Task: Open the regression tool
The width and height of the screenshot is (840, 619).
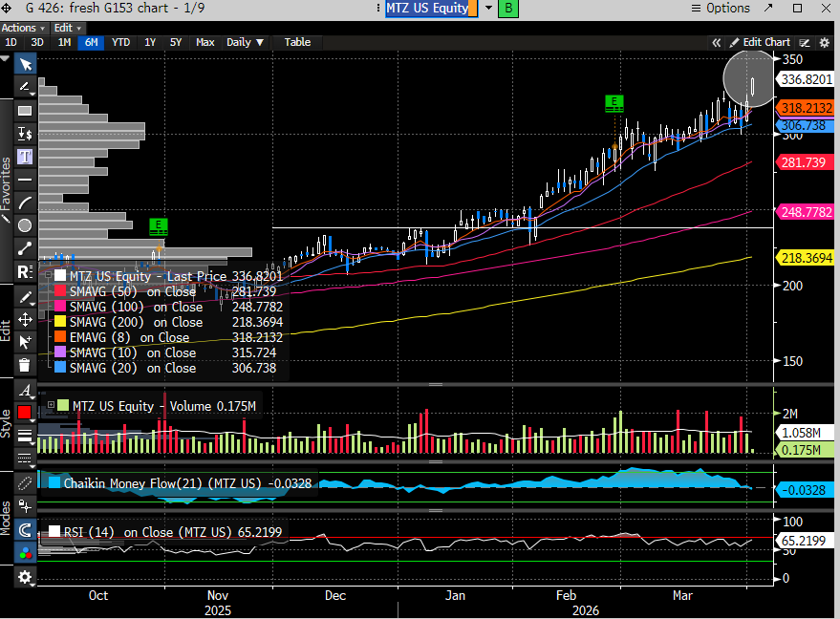Action: point(25,271)
